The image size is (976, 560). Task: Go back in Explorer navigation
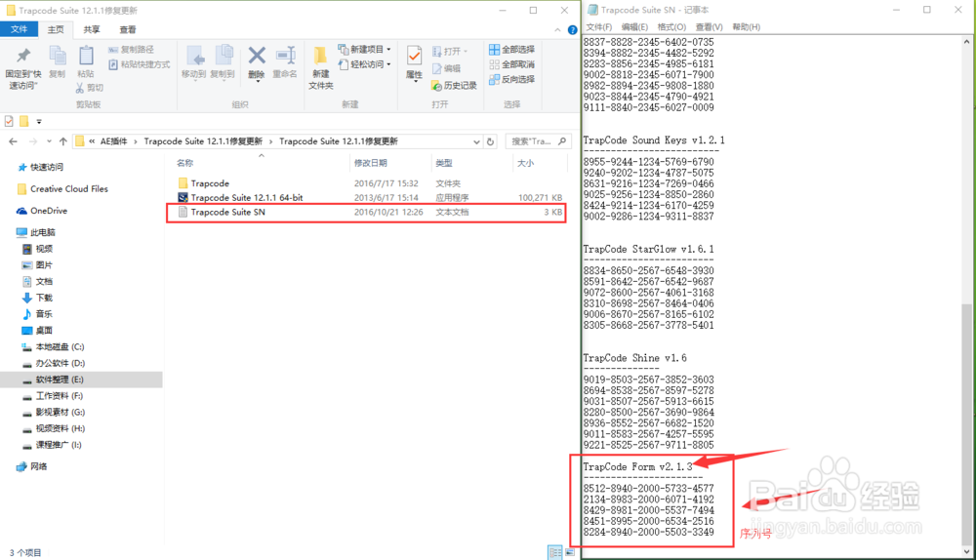click(13, 141)
